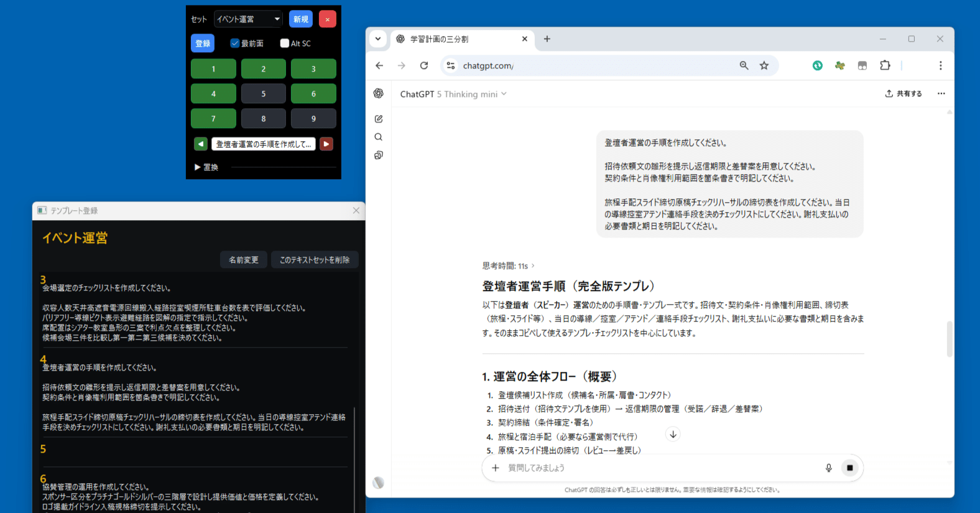Screen dimensions: 980x513
Task: Click the green circular sync extension icon
Action: 818,65
